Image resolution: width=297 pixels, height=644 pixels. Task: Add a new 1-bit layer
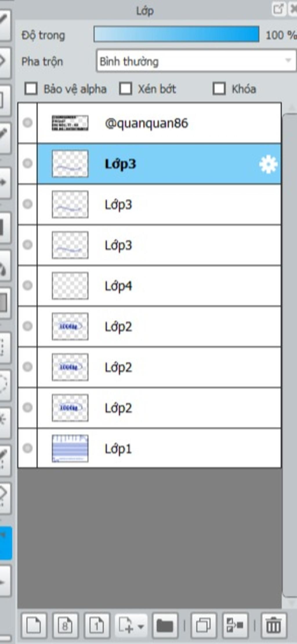(97, 625)
